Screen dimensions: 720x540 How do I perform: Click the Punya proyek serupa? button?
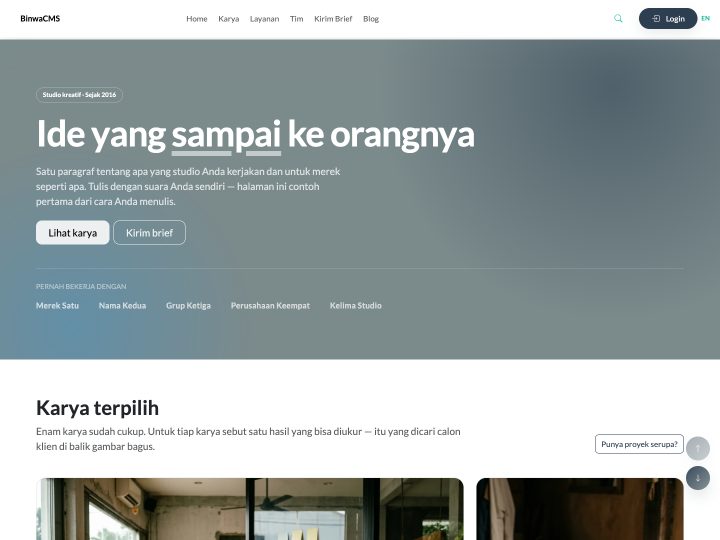639,444
